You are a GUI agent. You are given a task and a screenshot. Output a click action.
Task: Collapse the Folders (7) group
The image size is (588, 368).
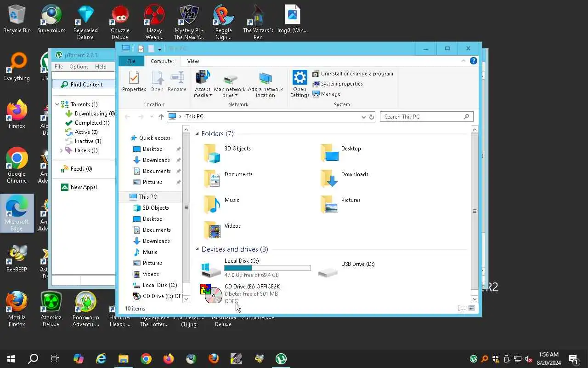point(198,134)
